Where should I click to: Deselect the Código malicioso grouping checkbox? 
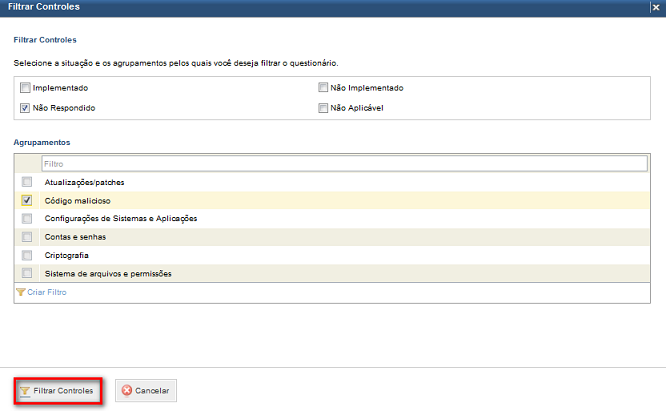(x=27, y=200)
